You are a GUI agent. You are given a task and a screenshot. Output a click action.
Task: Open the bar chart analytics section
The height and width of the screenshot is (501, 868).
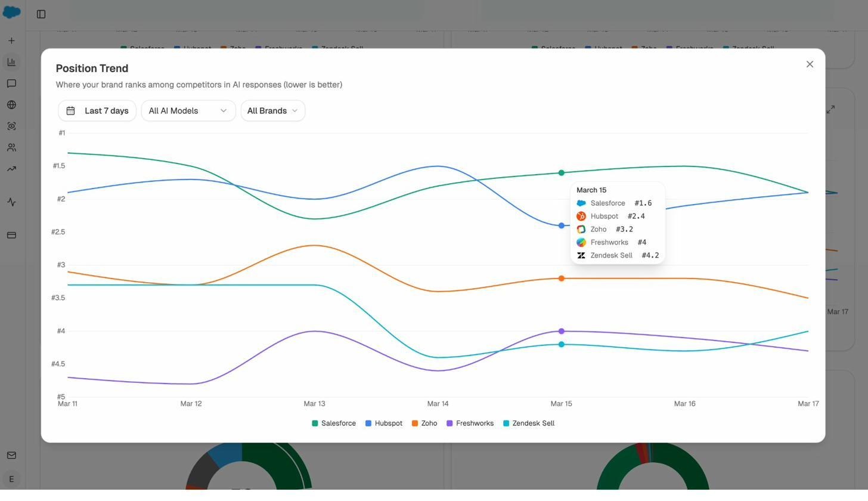tap(11, 61)
